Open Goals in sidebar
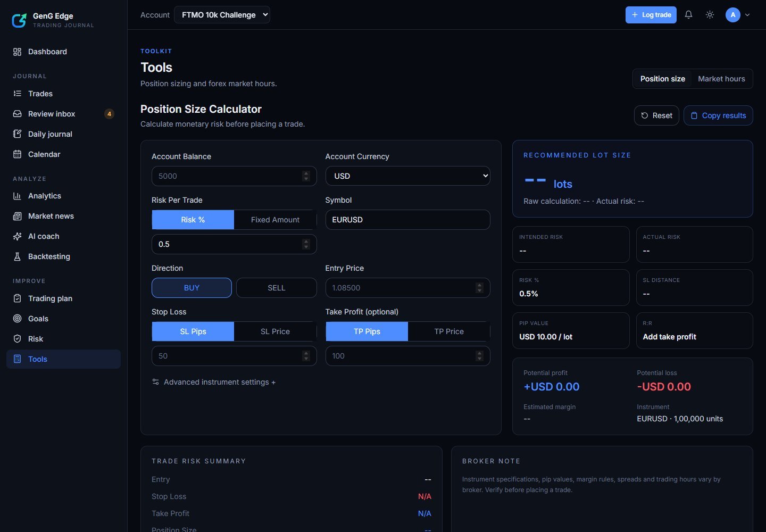The height and width of the screenshot is (532, 766). [x=63, y=319]
